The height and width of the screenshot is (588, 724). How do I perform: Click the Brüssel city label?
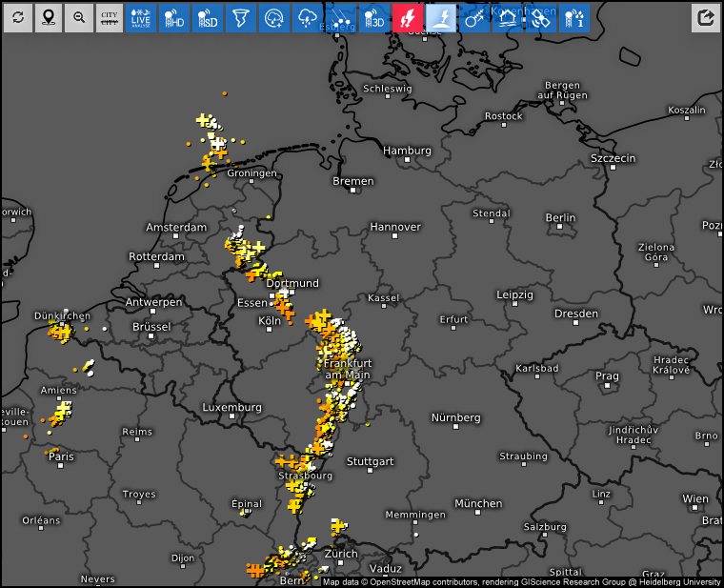tap(151, 327)
